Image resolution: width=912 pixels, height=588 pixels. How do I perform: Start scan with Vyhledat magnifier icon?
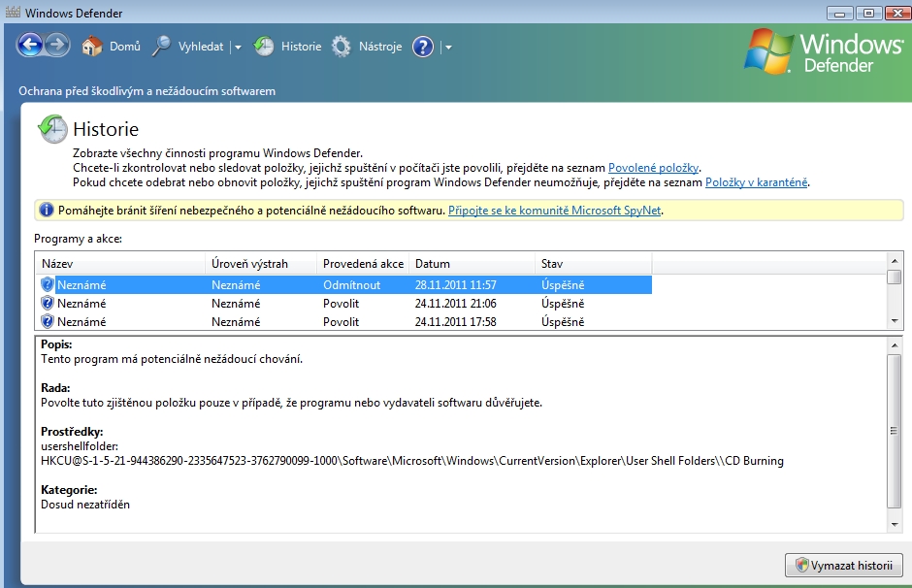(x=162, y=47)
